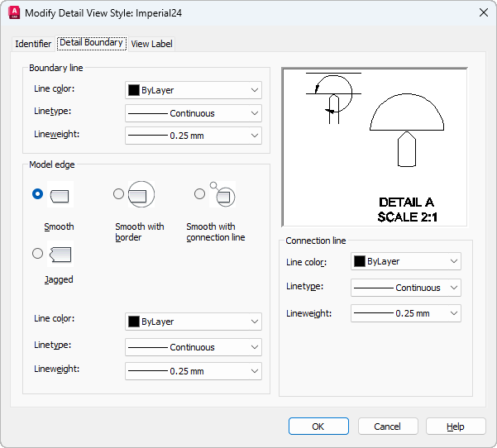This screenshot has width=497, height=448.
Task: Open the View Label tab
Action: [151, 44]
